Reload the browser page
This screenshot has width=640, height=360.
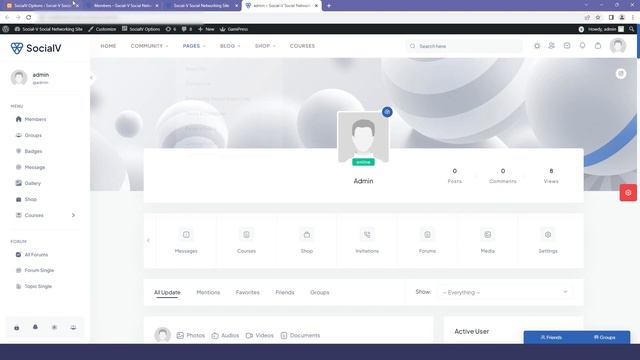point(29,17)
